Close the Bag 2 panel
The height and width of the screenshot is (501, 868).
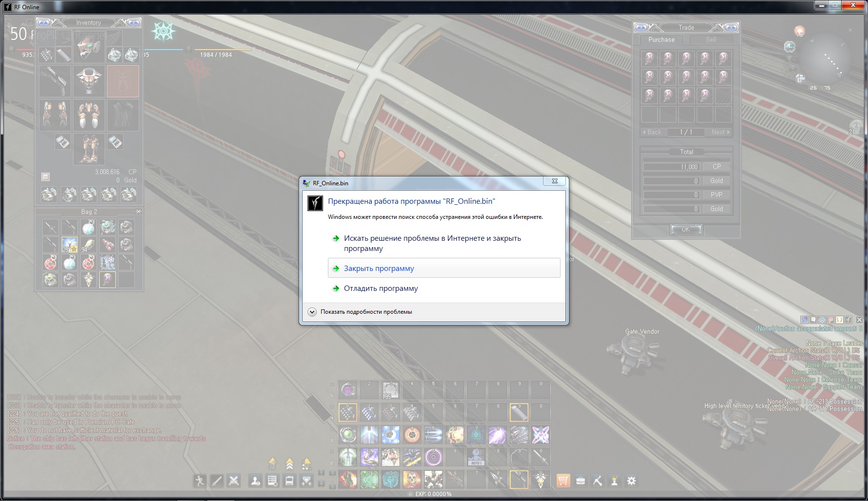(138, 212)
